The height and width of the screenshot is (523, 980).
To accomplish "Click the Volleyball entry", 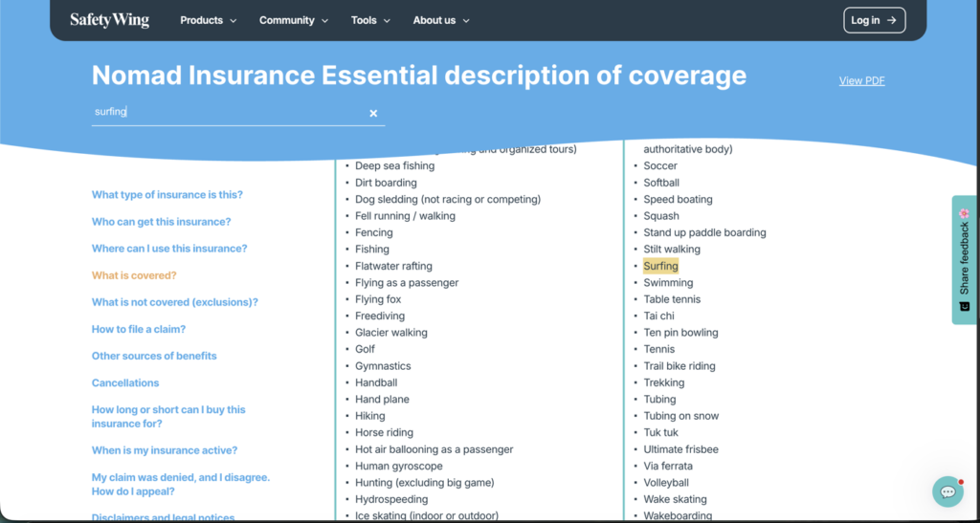I will (666, 483).
